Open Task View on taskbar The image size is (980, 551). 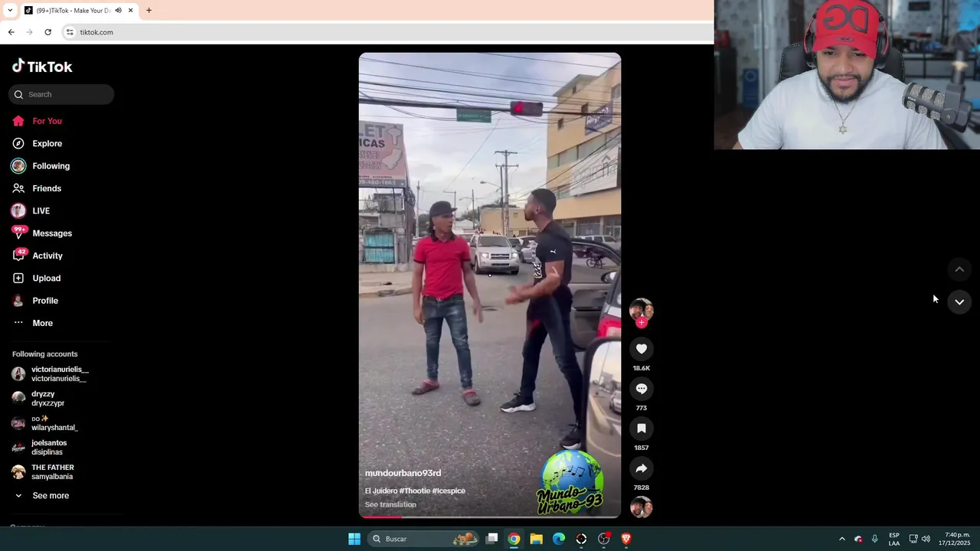click(492, 539)
